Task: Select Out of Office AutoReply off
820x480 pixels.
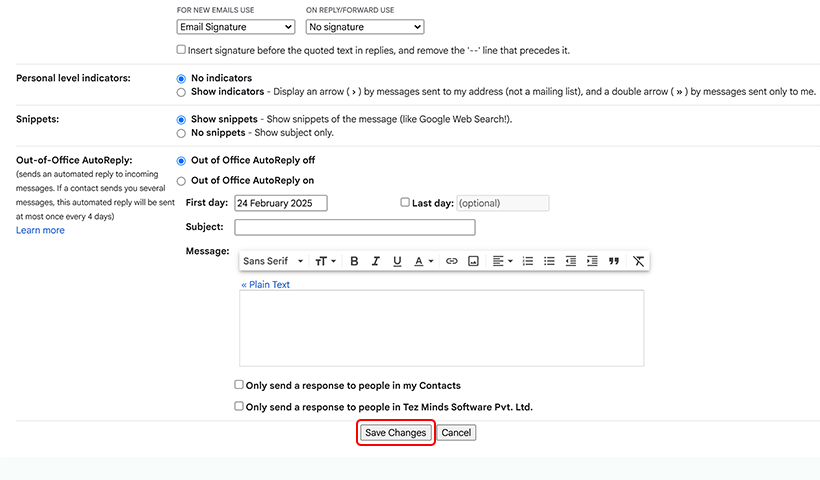Action: click(181, 161)
